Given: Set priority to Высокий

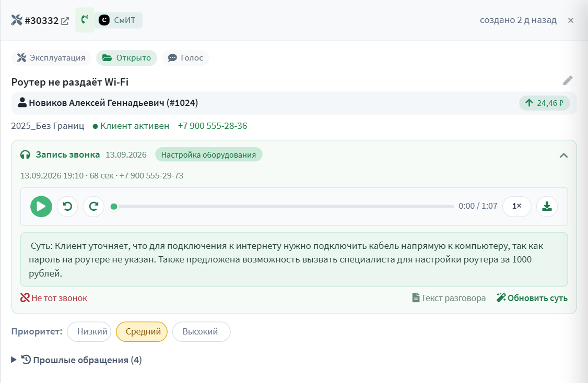Looking at the screenshot, I should [x=202, y=332].
